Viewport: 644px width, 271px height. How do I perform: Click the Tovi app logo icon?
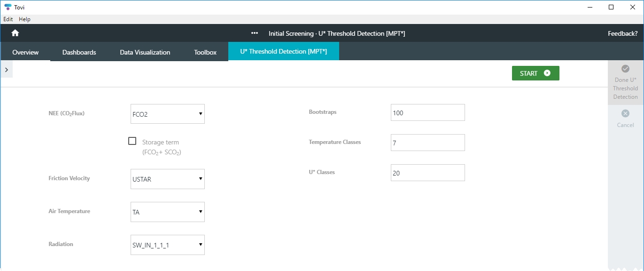pyautogui.click(x=8, y=7)
